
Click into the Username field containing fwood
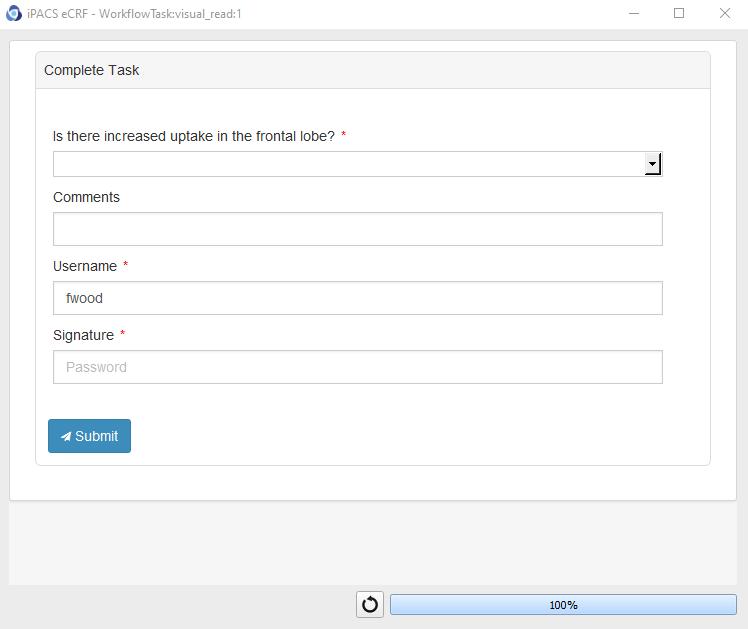357,298
